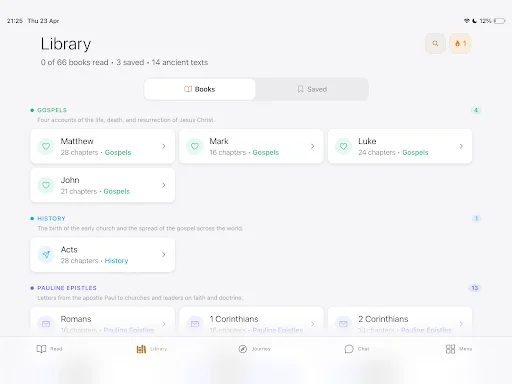Tap the envelope icon on Romans

46,324
